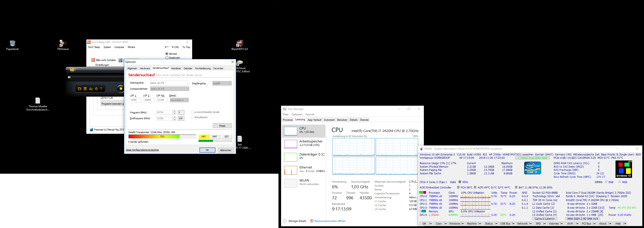Viewport: 644px width, 228px height.
Task: Open dropdown arrow beside Help in SIV
Action: click(625, 223)
